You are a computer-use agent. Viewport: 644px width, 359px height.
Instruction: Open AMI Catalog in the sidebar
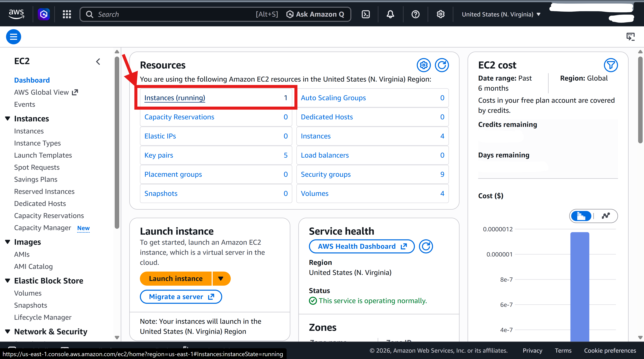pos(34,266)
